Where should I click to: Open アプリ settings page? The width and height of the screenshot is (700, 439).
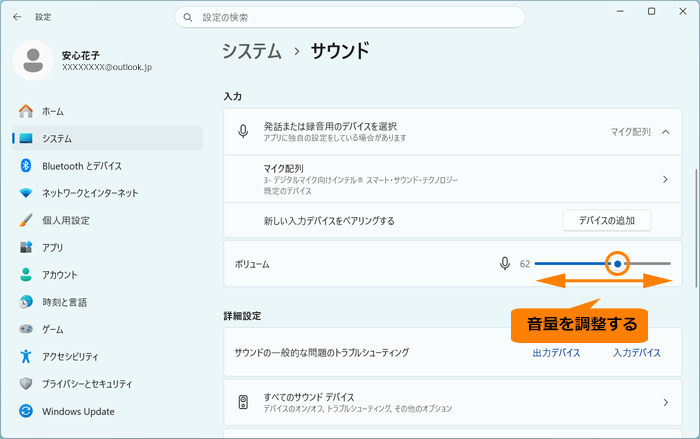point(107,247)
